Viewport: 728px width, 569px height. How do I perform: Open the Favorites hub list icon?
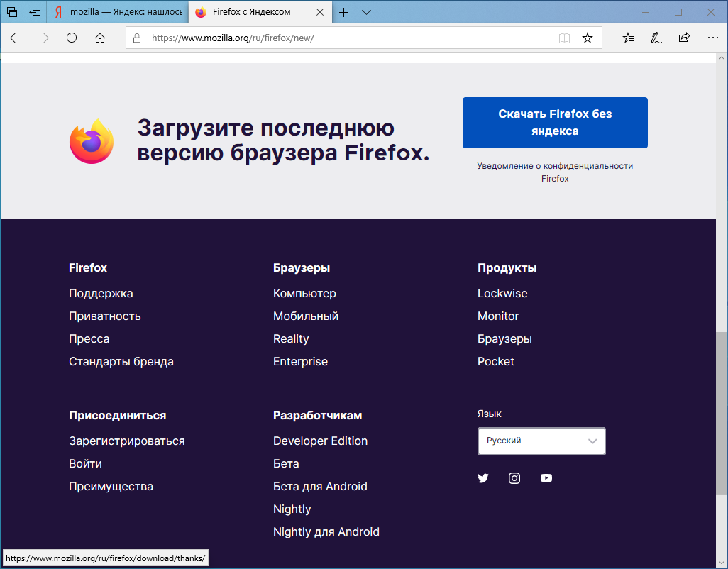pyautogui.click(x=628, y=38)
